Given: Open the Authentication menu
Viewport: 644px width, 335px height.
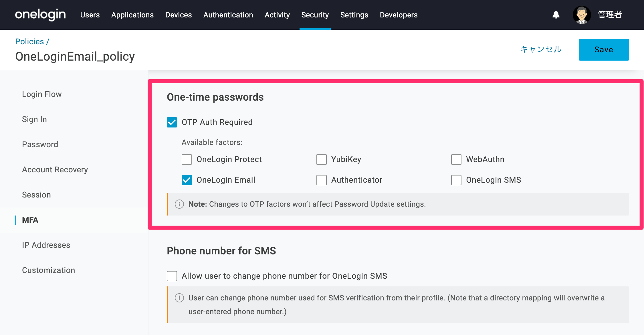Looking at the screenshot, I should coord(228,15).
